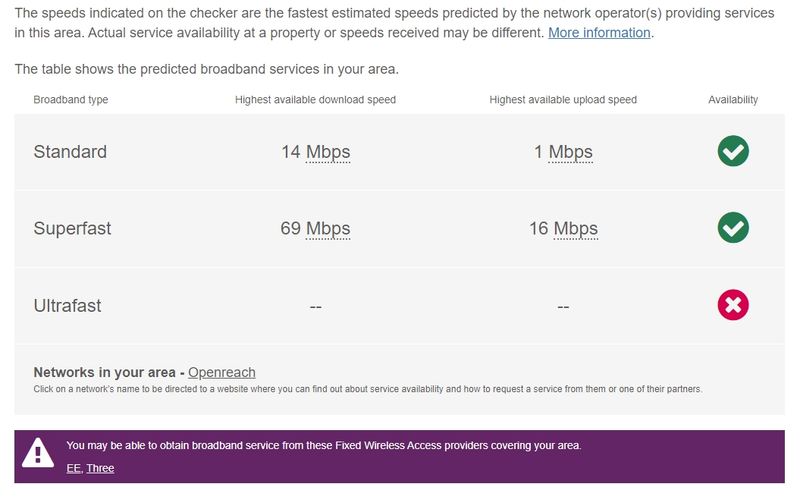Image resolution: width=800 pixels, height=497 pixels.
Task: Click the Networks in your area heading
Action: tap(105, 372)
